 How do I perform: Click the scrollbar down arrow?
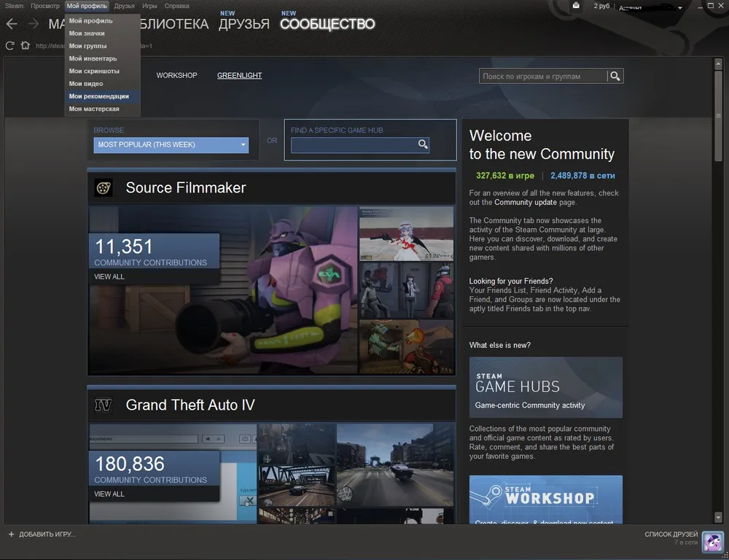click(718, 517)
